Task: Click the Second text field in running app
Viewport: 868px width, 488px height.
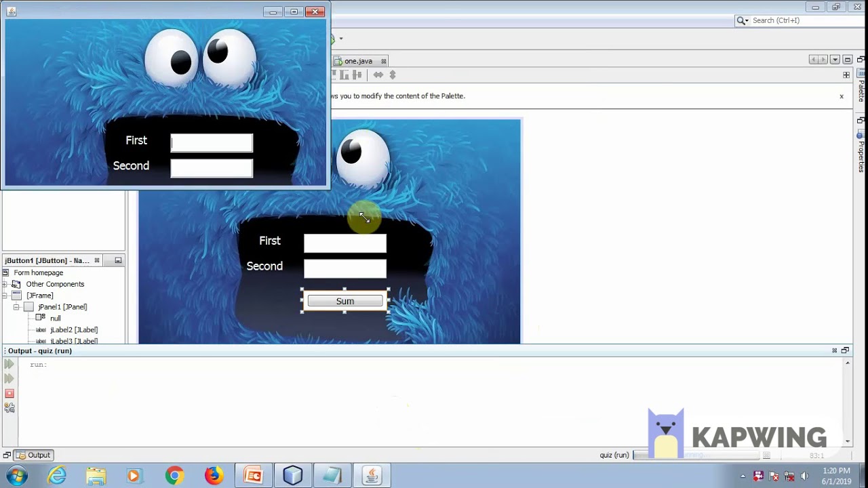Action: click(x=212, y=168)
